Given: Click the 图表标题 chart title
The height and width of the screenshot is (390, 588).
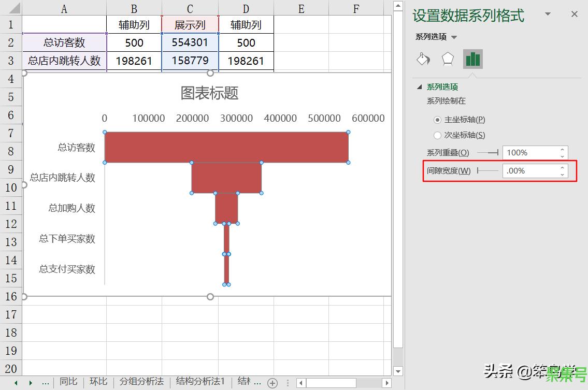Looking at the screenshot, I should (209, 93).
